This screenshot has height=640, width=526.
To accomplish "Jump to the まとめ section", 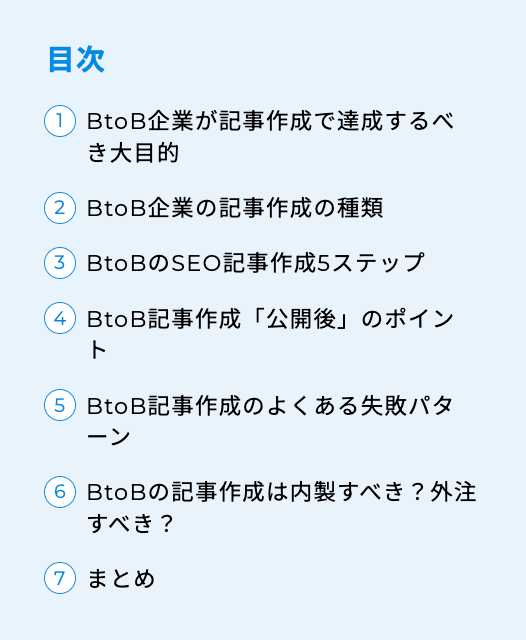I will pyautogui.click(x=121, y=578).
